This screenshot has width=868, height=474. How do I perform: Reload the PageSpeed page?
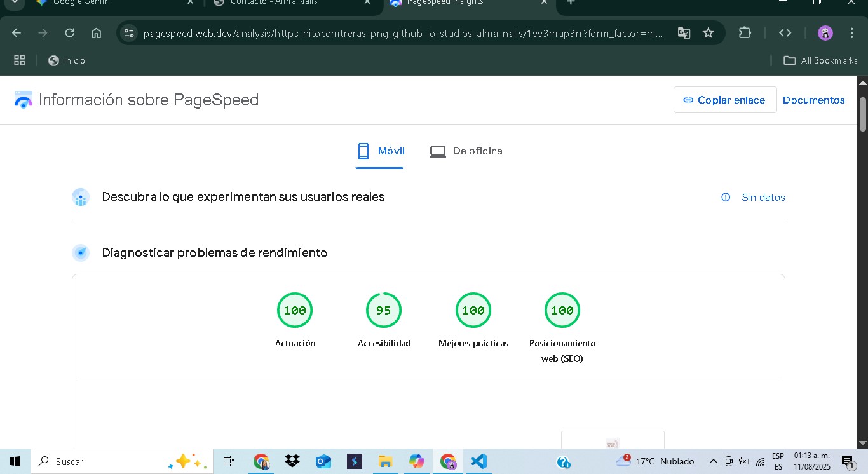click(x=70, y=33)
